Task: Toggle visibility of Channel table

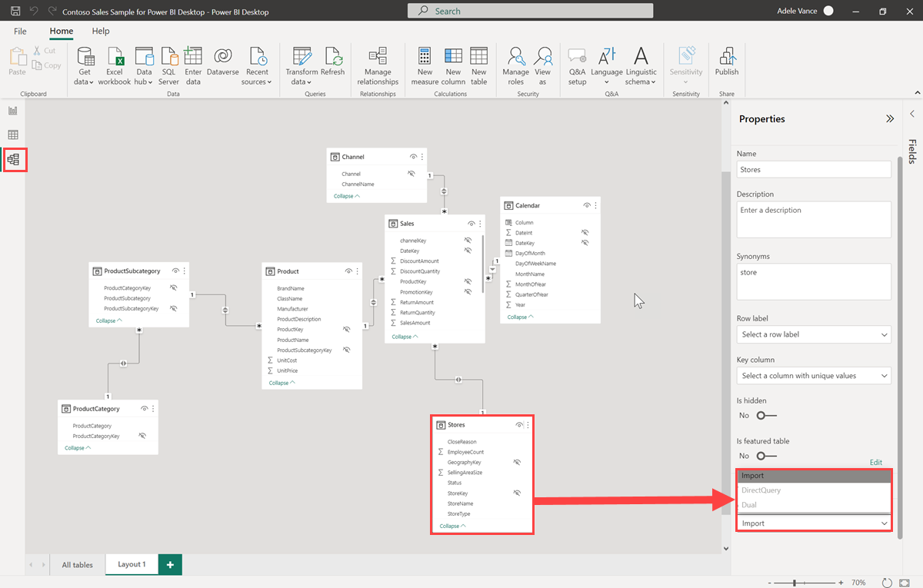Action: click(x=413, y=157)
